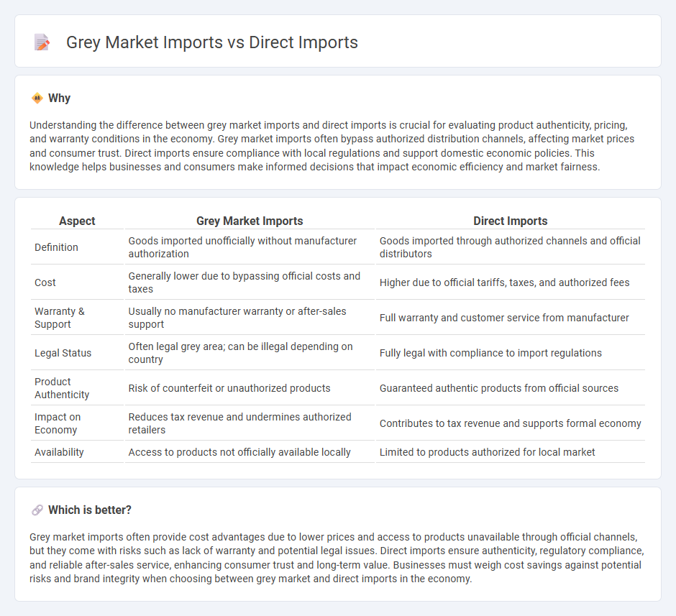Select the Definition row label
This screenshot has width=676, height=616.
click(57, 247)
